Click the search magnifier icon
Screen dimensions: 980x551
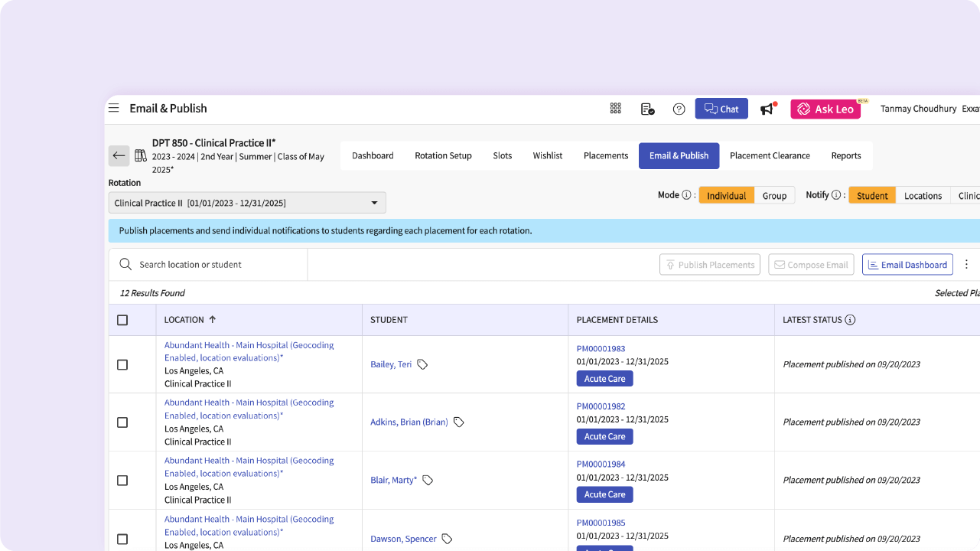(125, 264)
